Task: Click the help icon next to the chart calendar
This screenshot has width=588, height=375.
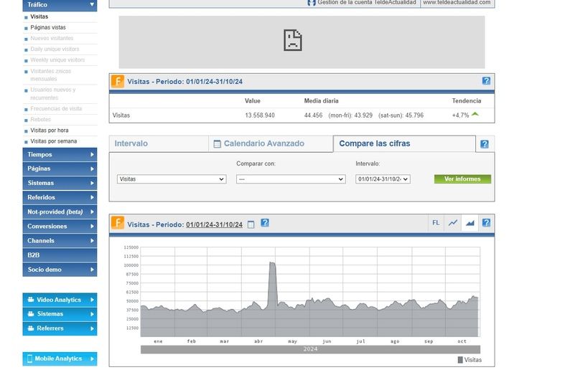Action: (264, 224)
